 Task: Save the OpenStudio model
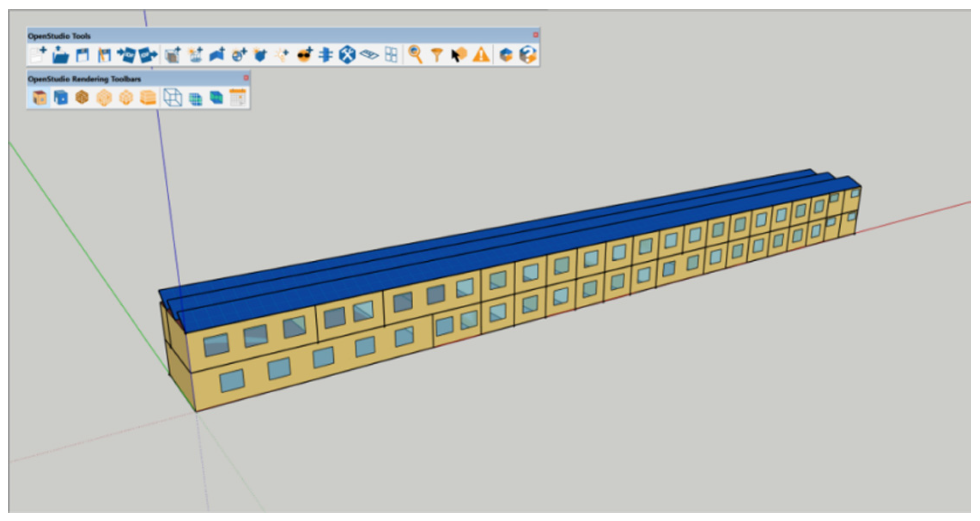point(82,55)
